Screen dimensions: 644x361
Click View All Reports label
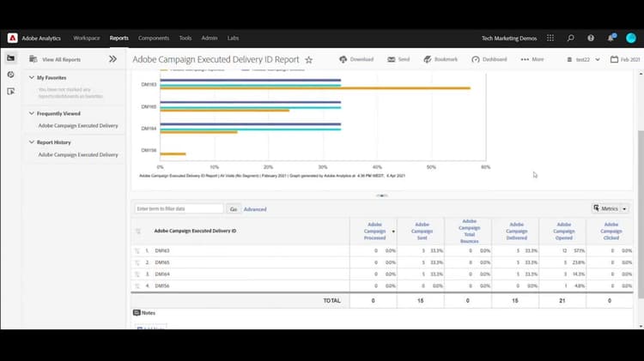(x=61, y=59)
